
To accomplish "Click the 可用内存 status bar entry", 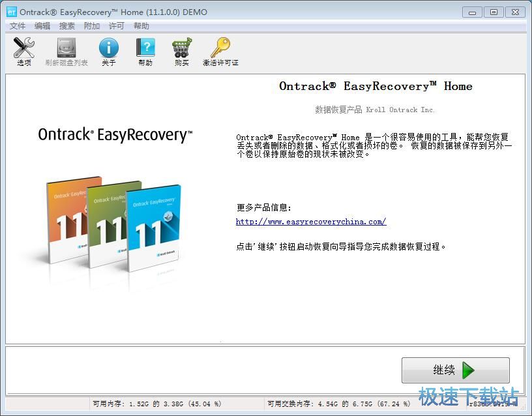I will coord(156,404).
